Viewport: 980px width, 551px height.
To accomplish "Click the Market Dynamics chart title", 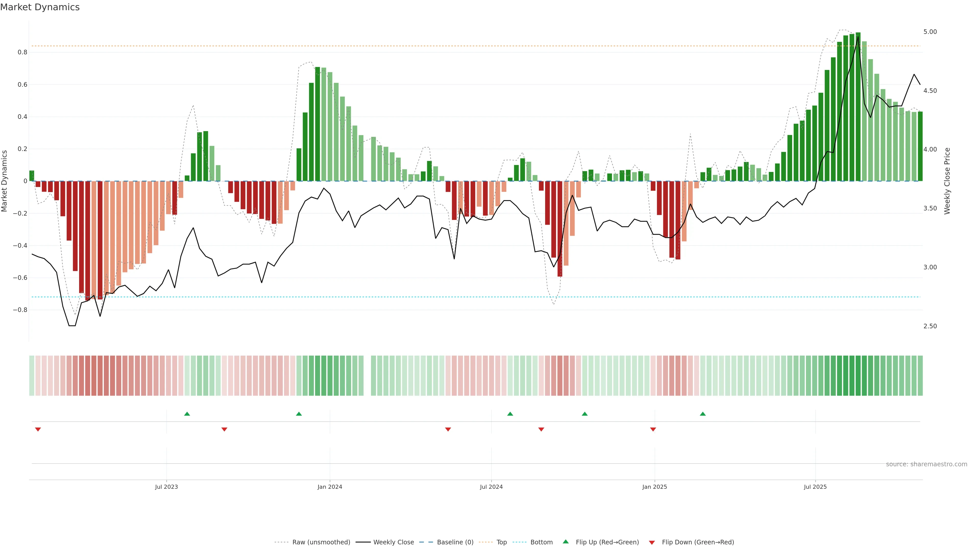I will tap(40, 7).
